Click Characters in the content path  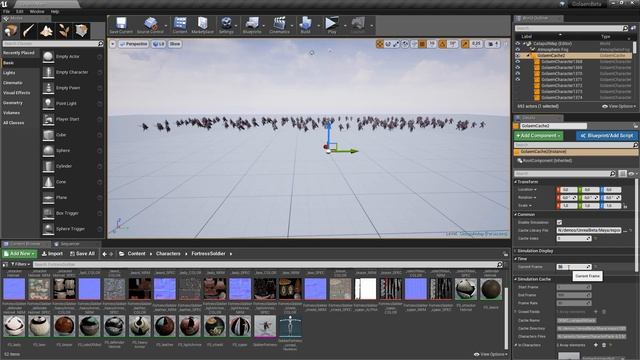point(168,254)
